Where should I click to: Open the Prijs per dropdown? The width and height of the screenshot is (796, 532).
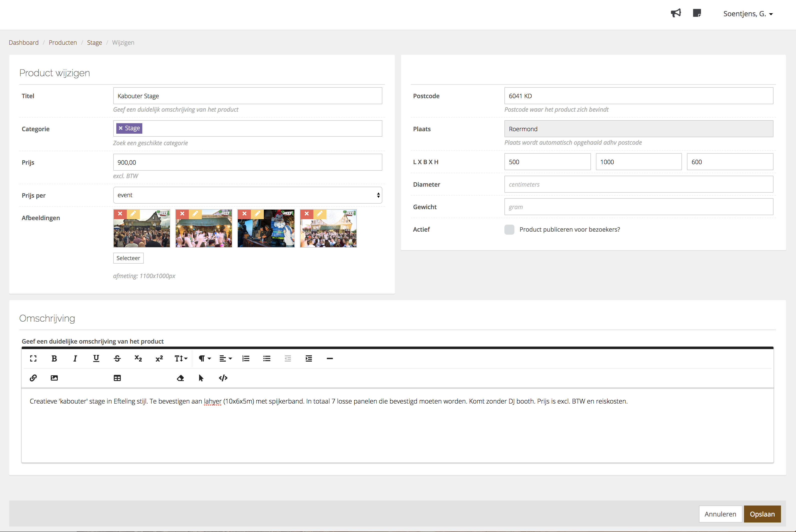coord(248,195)
